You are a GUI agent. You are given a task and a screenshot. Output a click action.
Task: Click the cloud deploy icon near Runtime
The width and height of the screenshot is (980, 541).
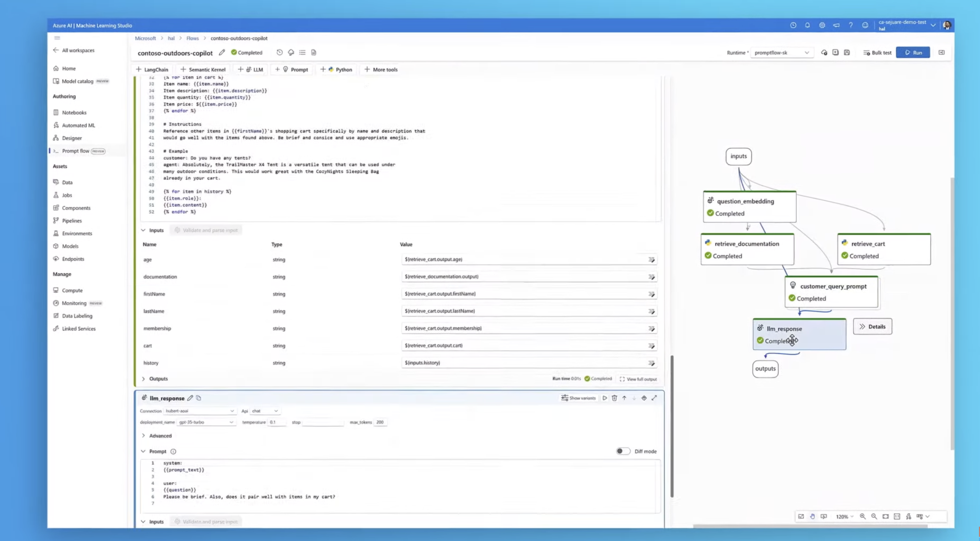point(824,52)
